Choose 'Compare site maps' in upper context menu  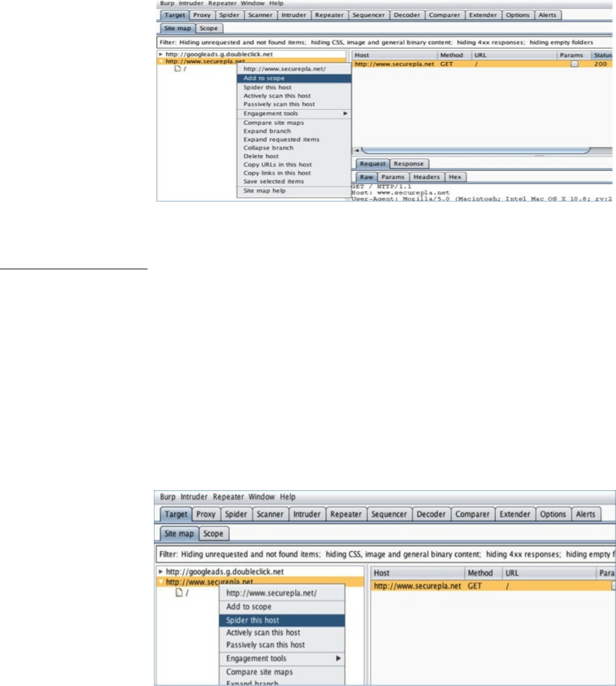273,123
